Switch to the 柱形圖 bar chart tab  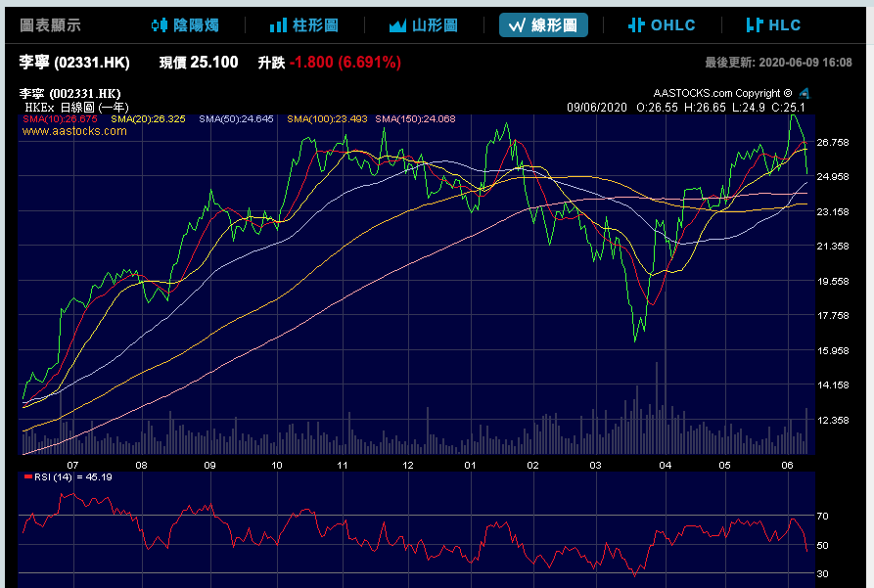[x=304, y=25]
